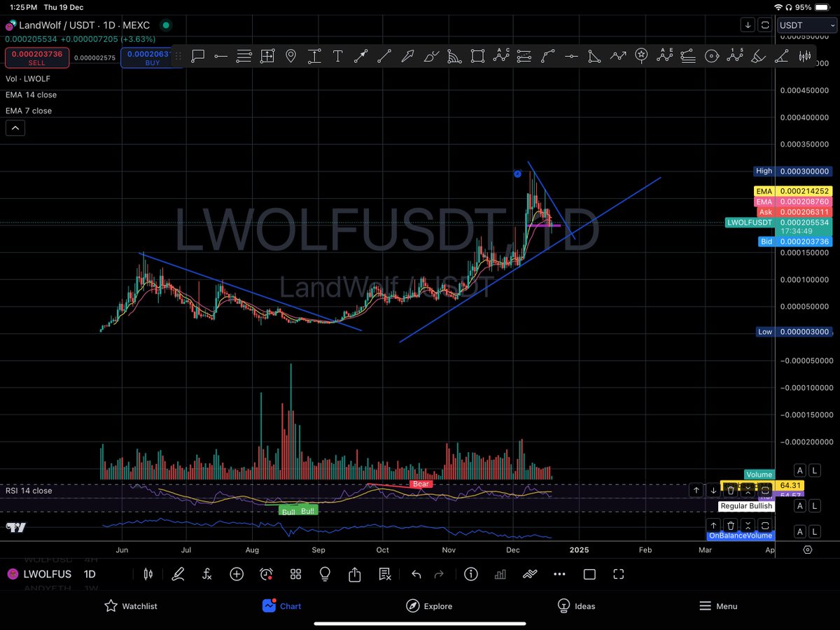Grab the drawing toolbar drag handle
Image resolution: width=840 pixels, height=630 pixels.
coord(178,56)
